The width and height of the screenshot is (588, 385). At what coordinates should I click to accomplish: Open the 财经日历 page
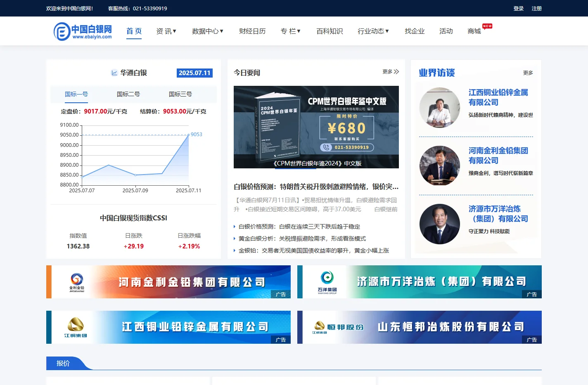(252, 31)
